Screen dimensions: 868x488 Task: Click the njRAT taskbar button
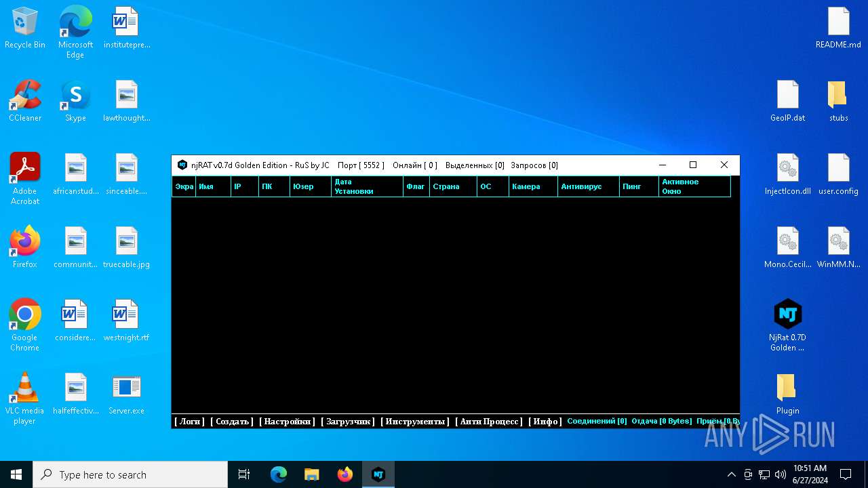point(378,474)
